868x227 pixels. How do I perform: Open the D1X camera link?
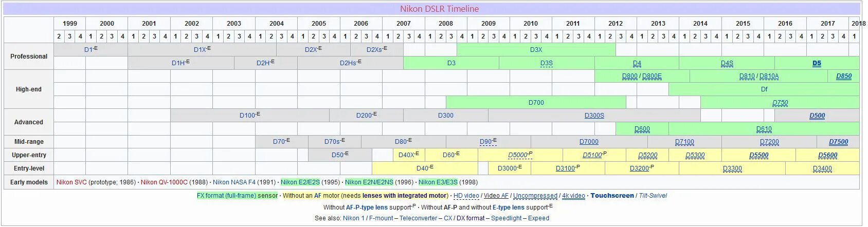coord(200,50)
